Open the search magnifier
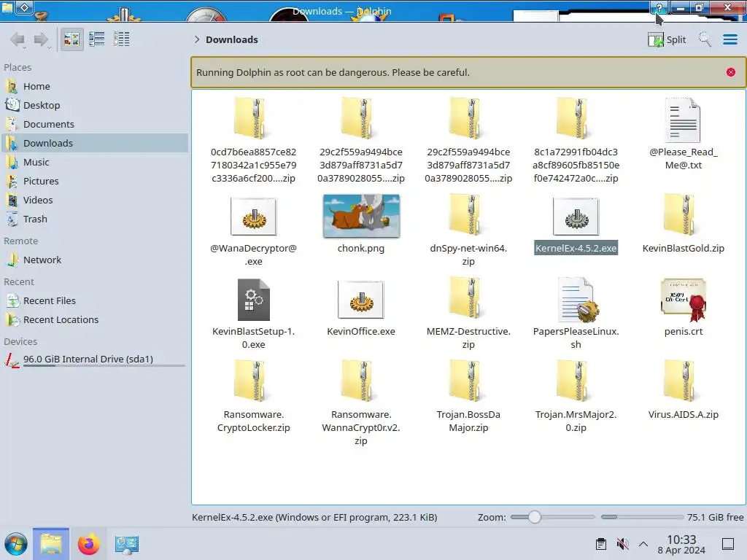This screenshot has height=560, width=747. point(705,39)
